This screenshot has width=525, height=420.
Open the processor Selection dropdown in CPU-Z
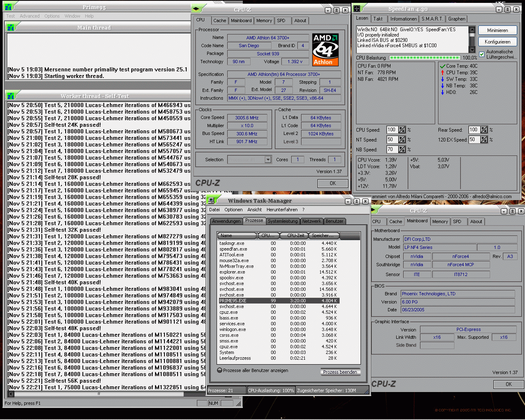pos(268,160)
